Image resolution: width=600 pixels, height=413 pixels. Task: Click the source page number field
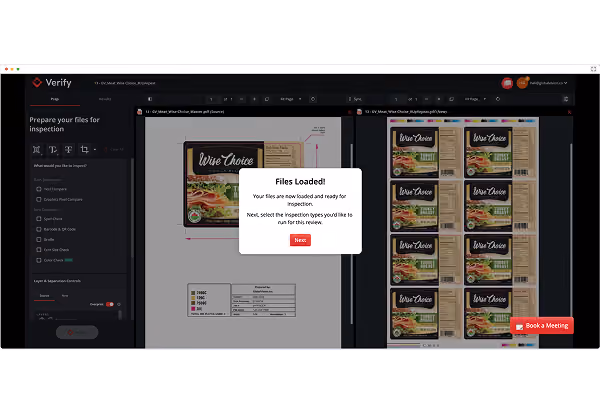tap(211, 99)
